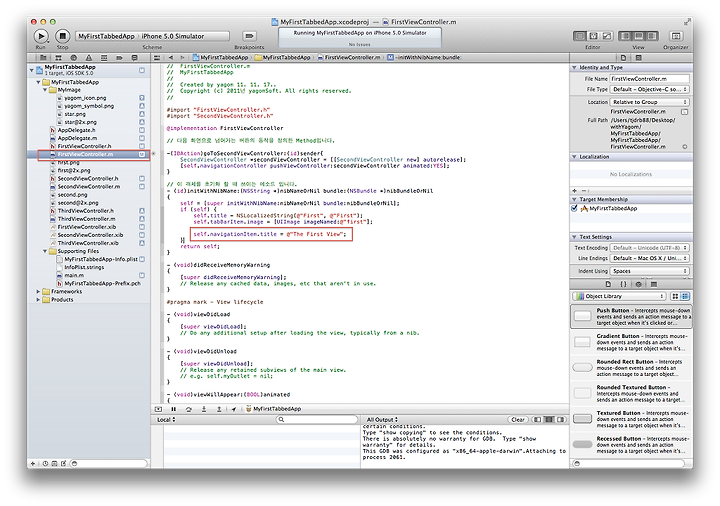Image resolution: width=720 pixels, height=506 pixels.
Task: Open the Location Relative to Group dropdown
Action: click(x=649, y=102)
